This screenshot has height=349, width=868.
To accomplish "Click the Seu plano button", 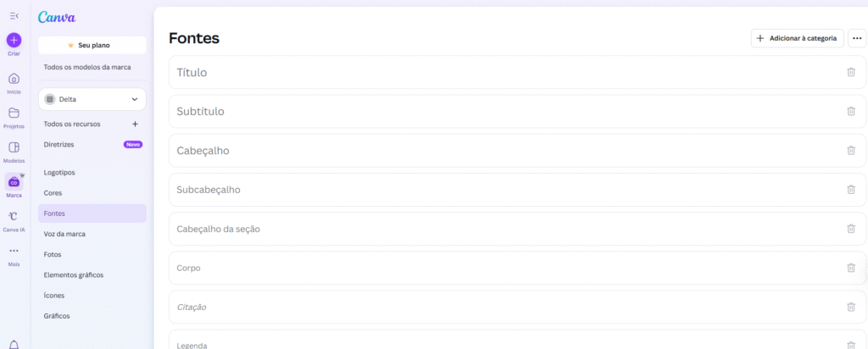I will click(x=92, y=45).
